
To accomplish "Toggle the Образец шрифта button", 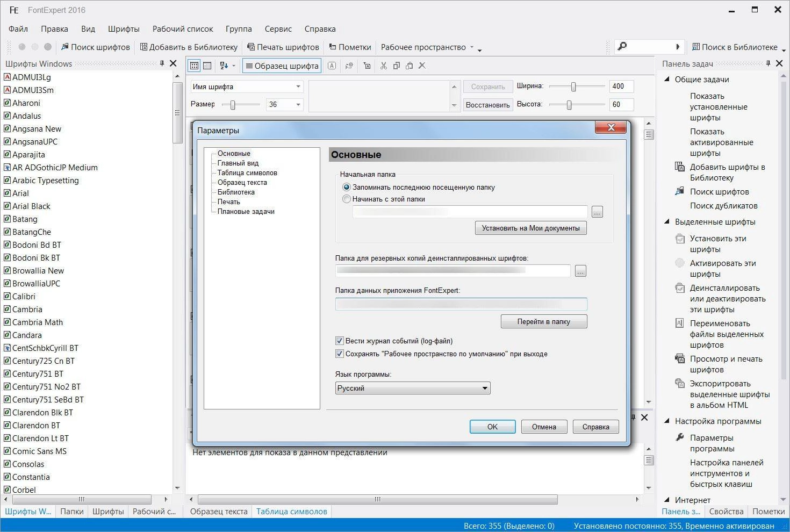I will (282, 66).
